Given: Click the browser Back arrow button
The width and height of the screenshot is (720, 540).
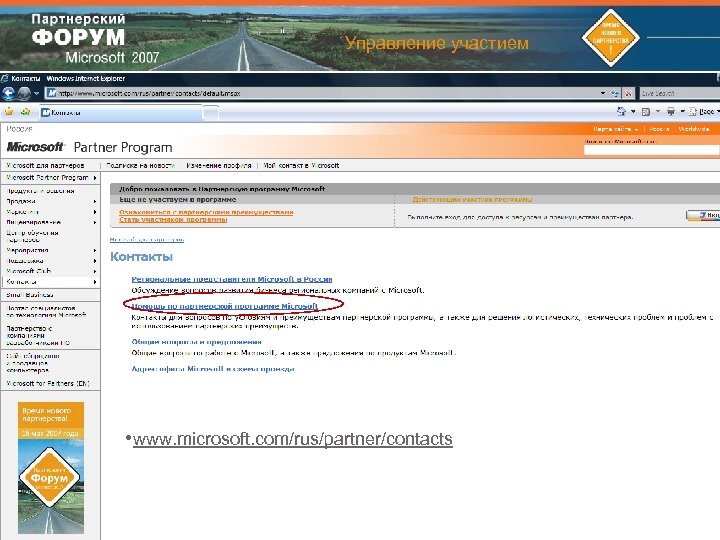Looking at the screenshot, I should (x=9, y=93).
